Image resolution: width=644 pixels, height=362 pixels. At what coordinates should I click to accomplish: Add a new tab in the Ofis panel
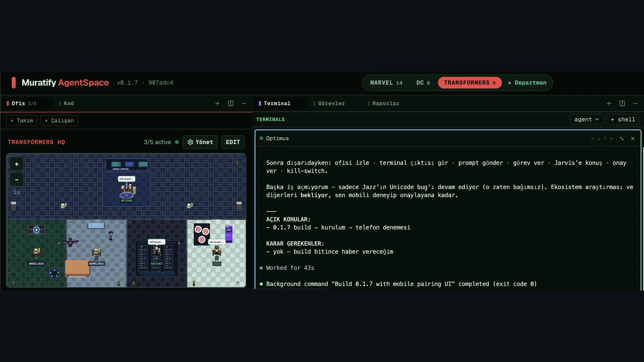click(x=217, y=104)
